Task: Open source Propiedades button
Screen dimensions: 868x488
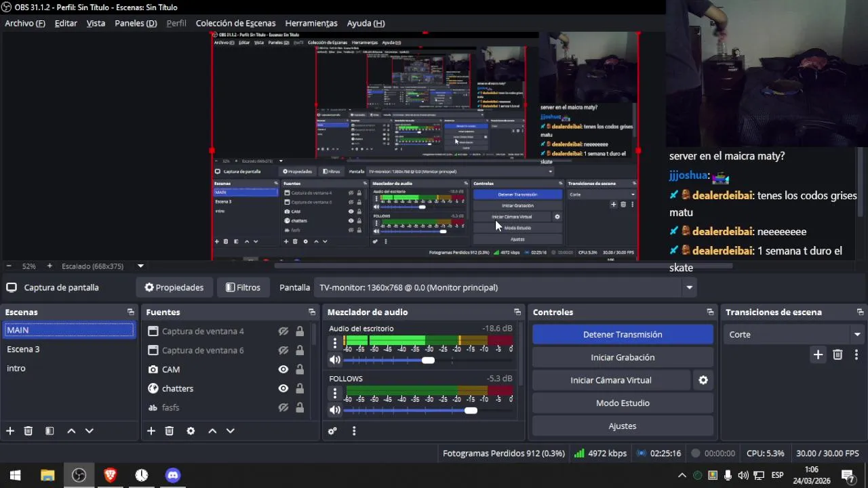Action: point(174,287)
